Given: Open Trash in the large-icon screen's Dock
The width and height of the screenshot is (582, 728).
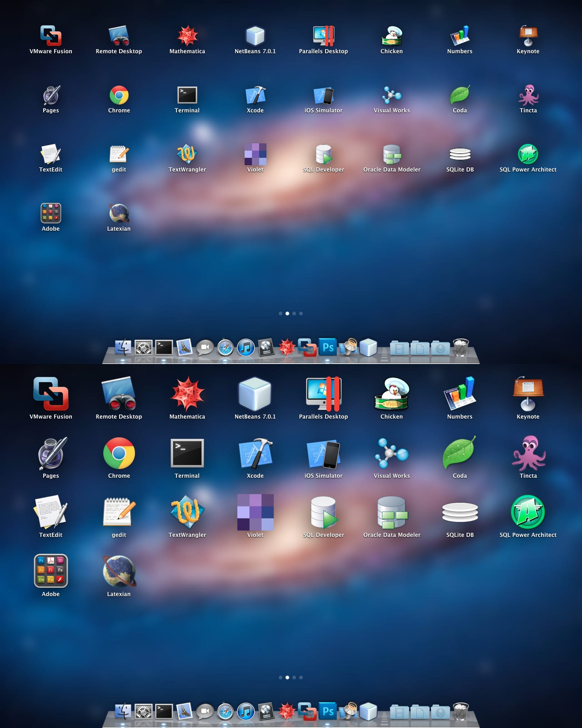Looking at the screenshot, I should click(x=461, y=711).
